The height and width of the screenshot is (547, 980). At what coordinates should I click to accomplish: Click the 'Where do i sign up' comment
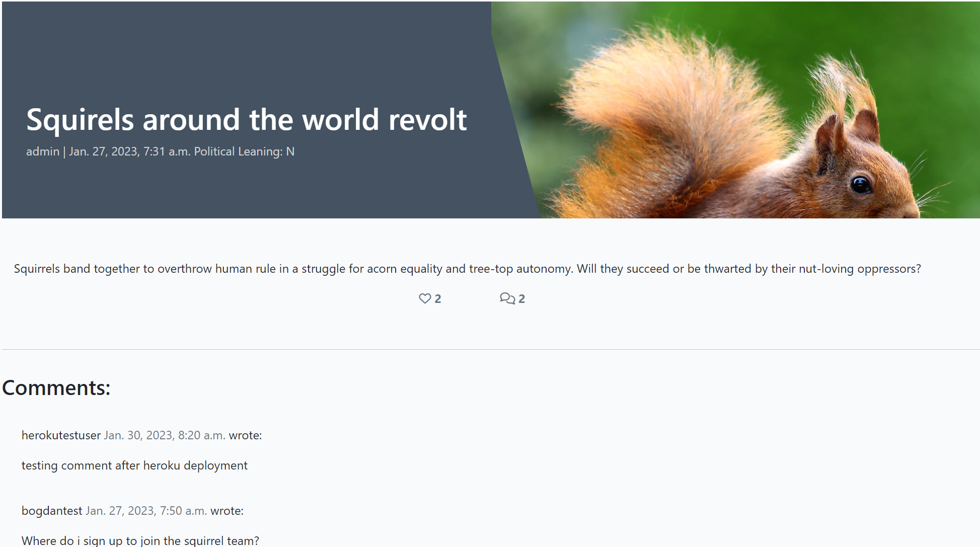[x=140, y=540]
